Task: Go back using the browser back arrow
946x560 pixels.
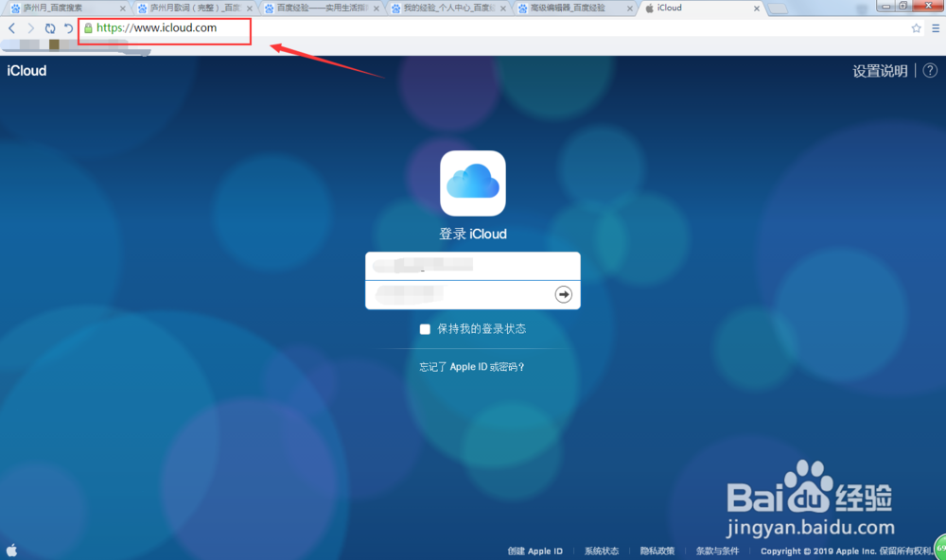Action: coord(11,28)
